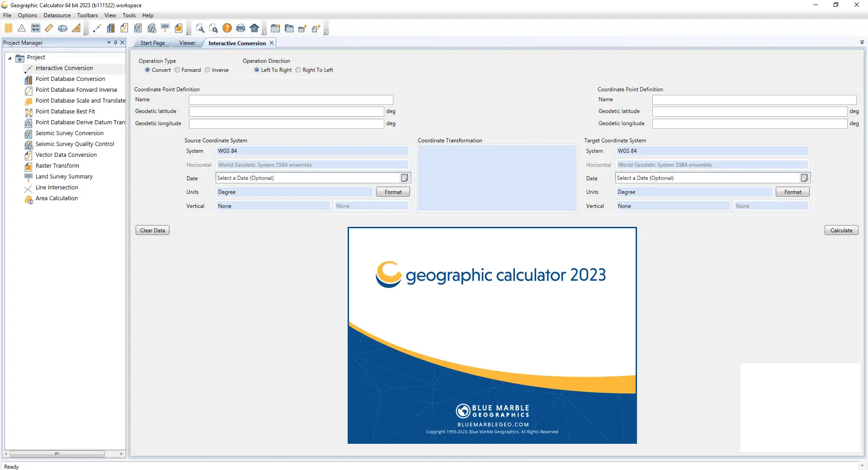The width and height of the screenshot is (868, 470).
Task: Click the home Start Page toolbar icon
Action: pos(255,28)
